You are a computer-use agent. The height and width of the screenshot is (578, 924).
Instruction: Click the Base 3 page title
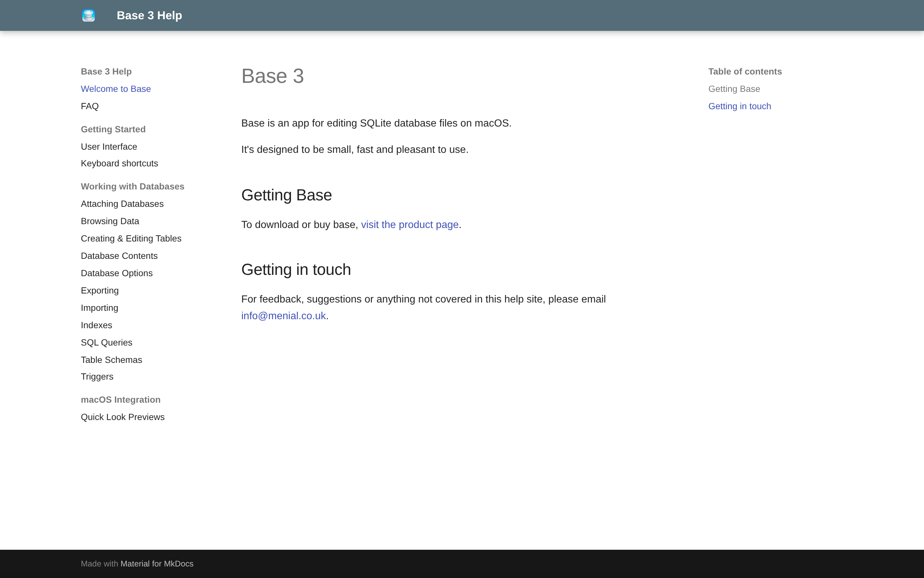point(273,76)
